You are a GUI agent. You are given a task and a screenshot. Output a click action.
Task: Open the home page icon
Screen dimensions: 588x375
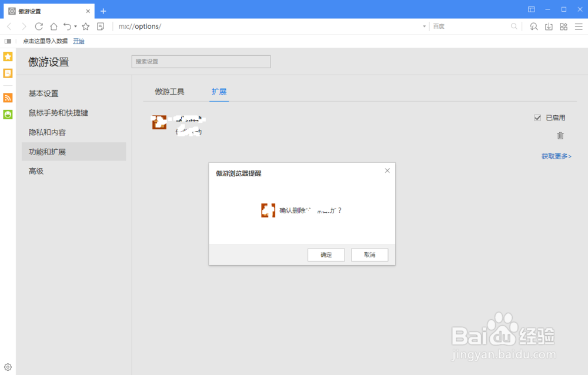pos(54,26)
